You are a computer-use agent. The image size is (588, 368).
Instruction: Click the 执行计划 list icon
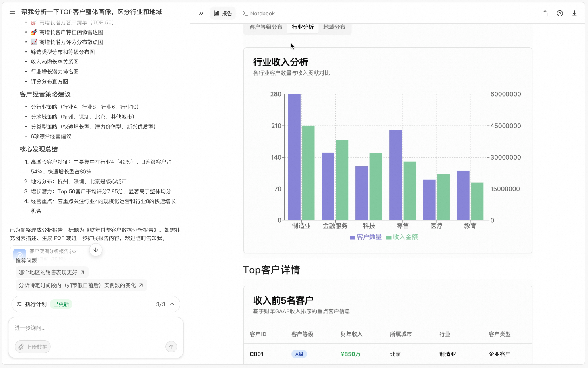point(19,304)
